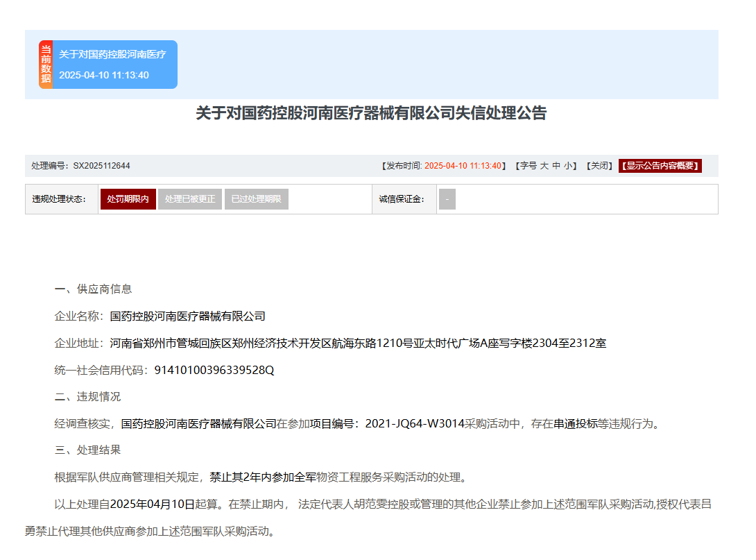
Task: Open the current data card 关于对国药控股河南医疗
Action: 108,64
